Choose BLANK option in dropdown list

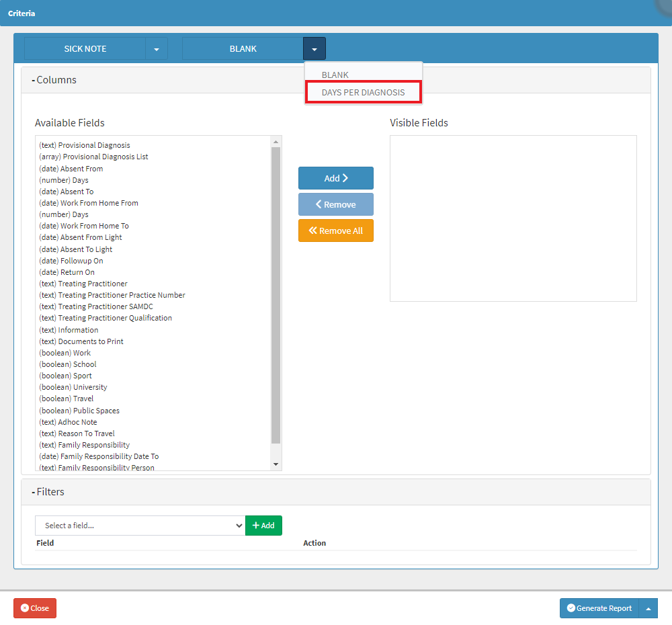(x=335, y=75)
